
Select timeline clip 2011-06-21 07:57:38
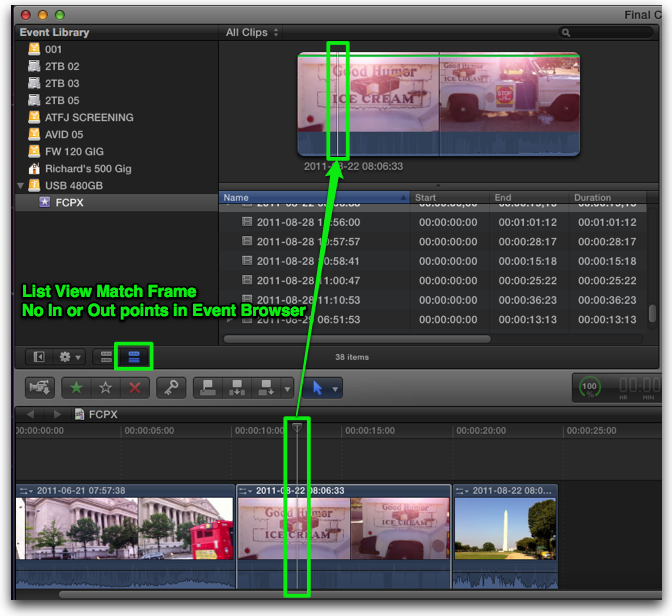point(125,536)
